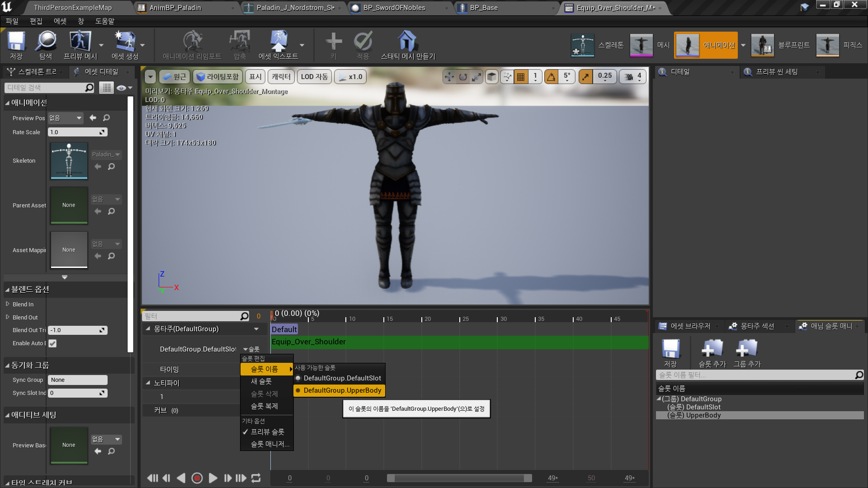This screenshot has width=868, height=488.
Task: Expand the Blend In property
Action: pos(8,304)
